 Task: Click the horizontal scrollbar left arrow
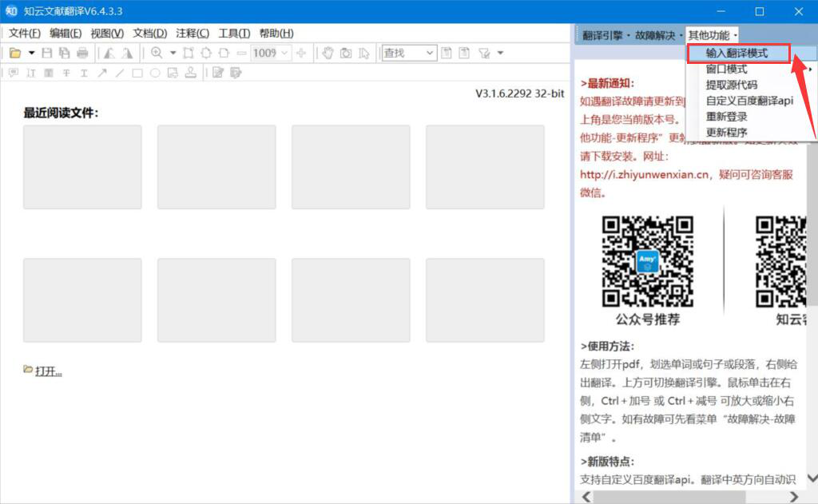[x=586, y=497]
